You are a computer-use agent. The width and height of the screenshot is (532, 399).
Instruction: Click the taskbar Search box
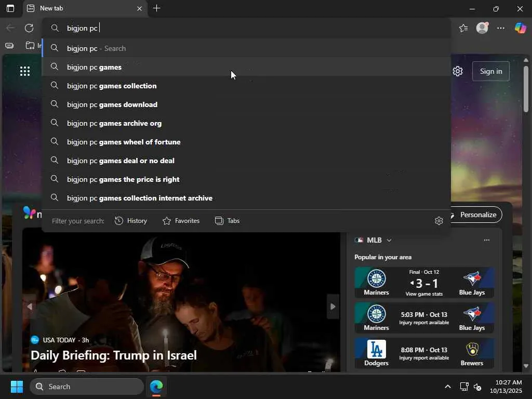pyautogui.click(x=87, y=387)
